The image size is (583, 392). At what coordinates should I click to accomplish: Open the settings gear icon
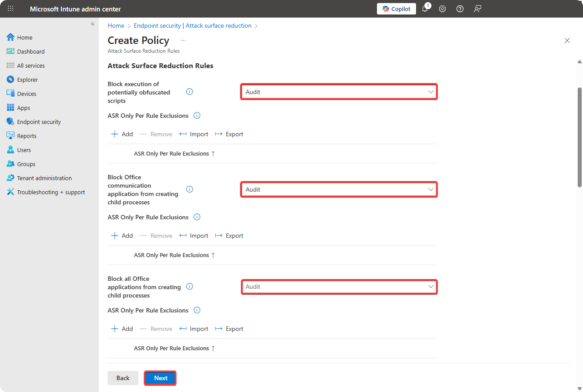[442, 9]
